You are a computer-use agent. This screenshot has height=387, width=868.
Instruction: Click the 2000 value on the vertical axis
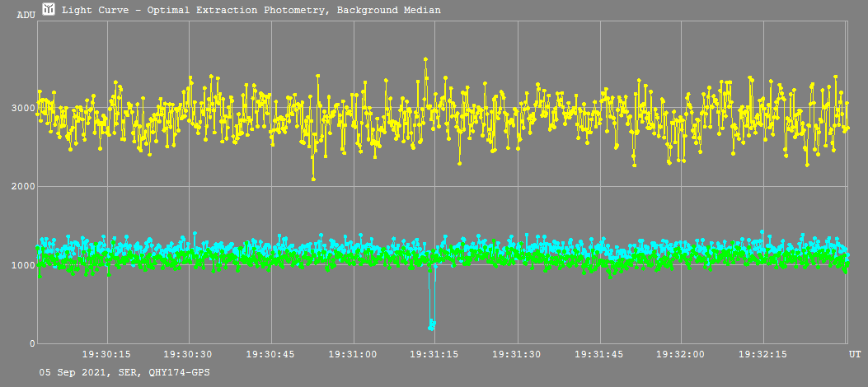[x=22, y=187]
